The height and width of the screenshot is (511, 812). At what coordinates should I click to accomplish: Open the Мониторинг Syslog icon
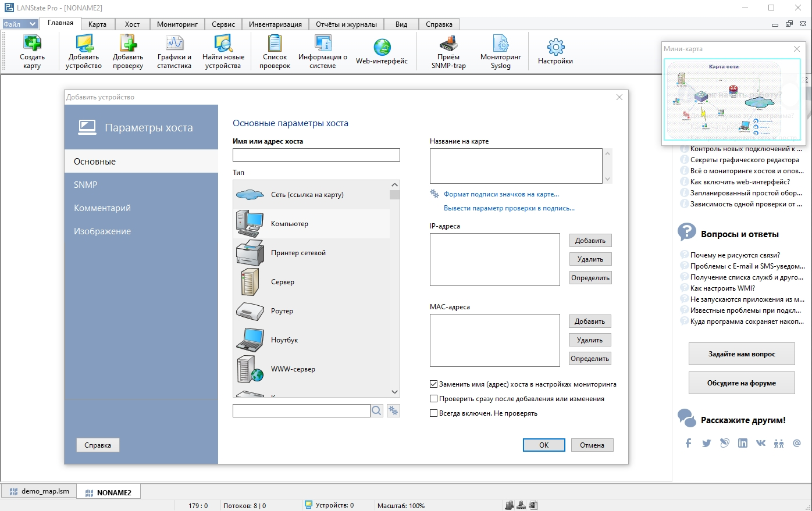501,52
